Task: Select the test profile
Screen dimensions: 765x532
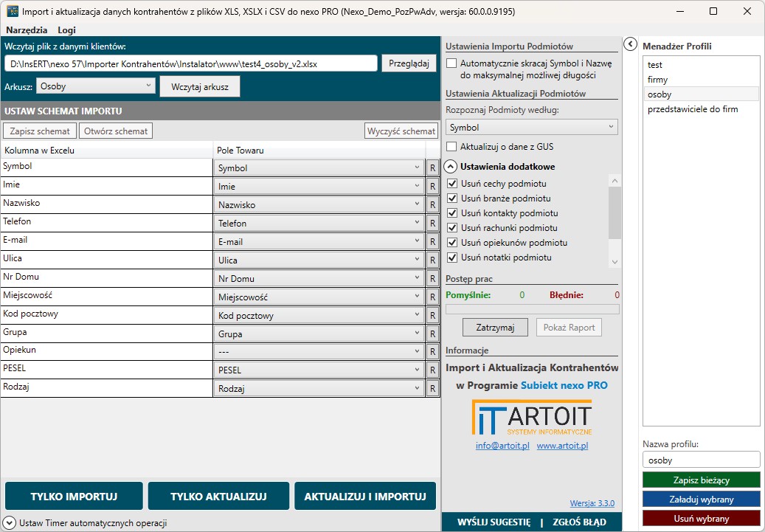Action: click(701, 65)
